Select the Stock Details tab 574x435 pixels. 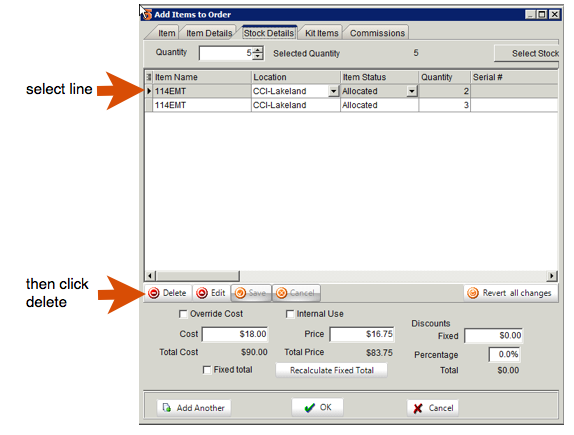(x=269, y=33)
